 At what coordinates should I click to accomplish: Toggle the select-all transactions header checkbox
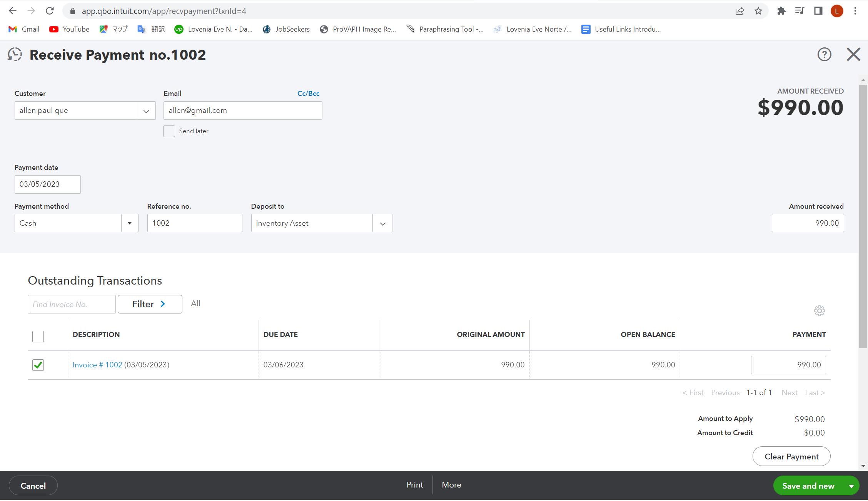tap(38, 336)
